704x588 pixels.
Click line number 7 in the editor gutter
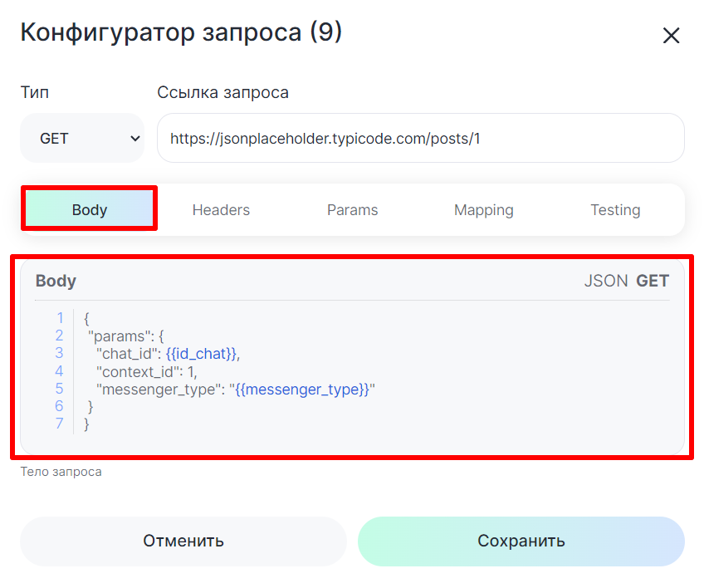pos(59,424)
